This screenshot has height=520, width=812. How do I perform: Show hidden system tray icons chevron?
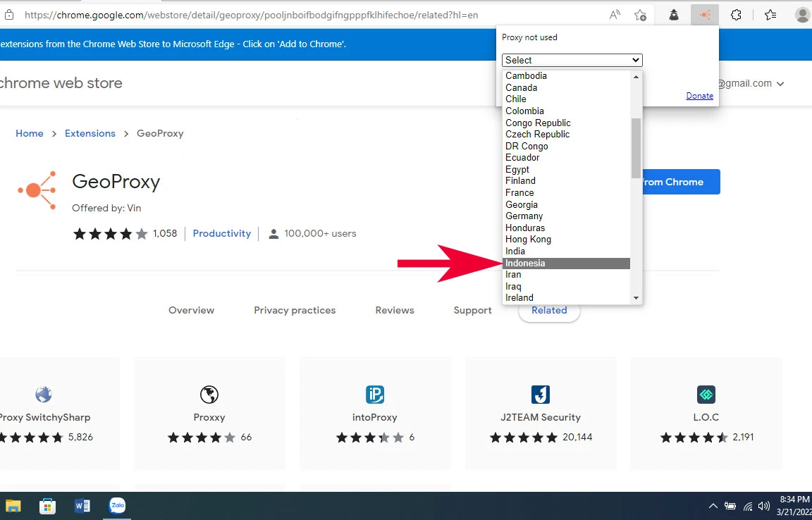pos(713,506)
